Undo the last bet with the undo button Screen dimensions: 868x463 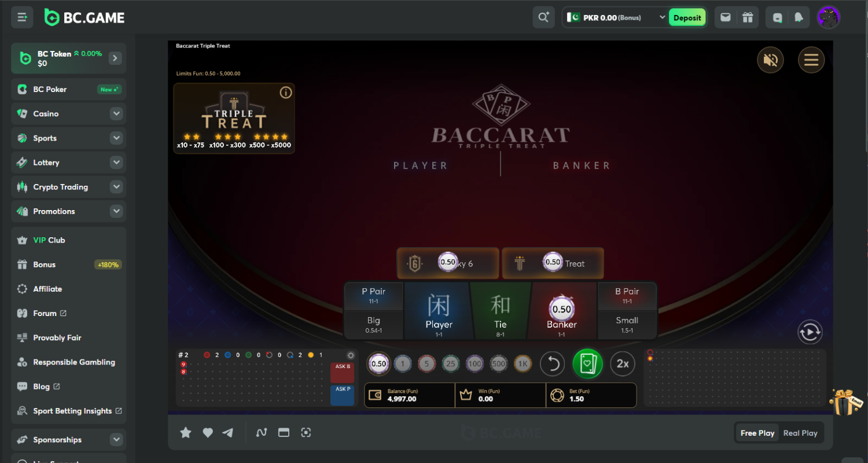point(553,364)
